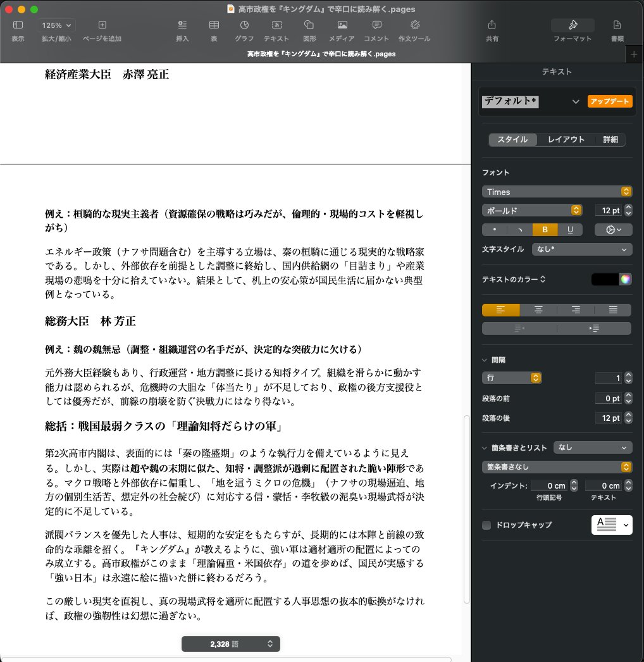The height and width of the screenshot is (662, 644).
Task: Enable the ドロップキャップ checkbox
Action: (486, 525)
